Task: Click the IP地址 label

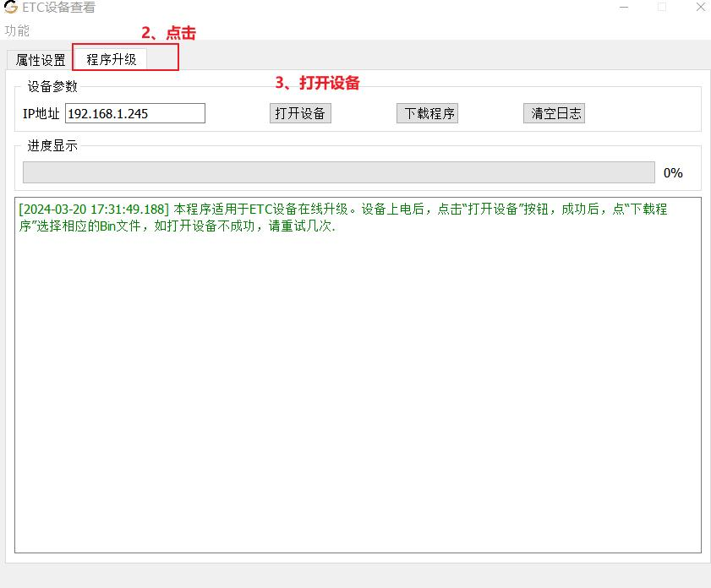Action: click(x=41, y=113)
